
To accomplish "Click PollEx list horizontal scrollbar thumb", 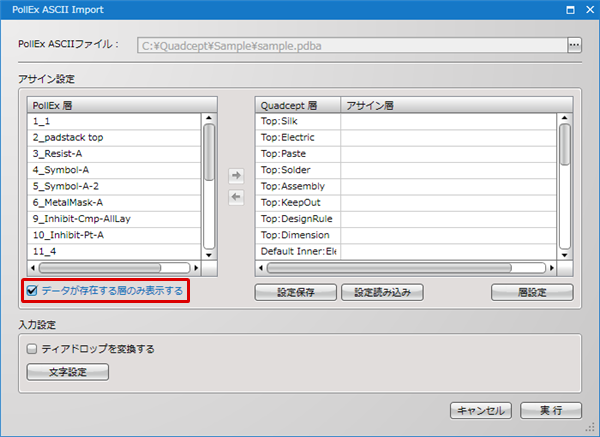I will point(100,268).
